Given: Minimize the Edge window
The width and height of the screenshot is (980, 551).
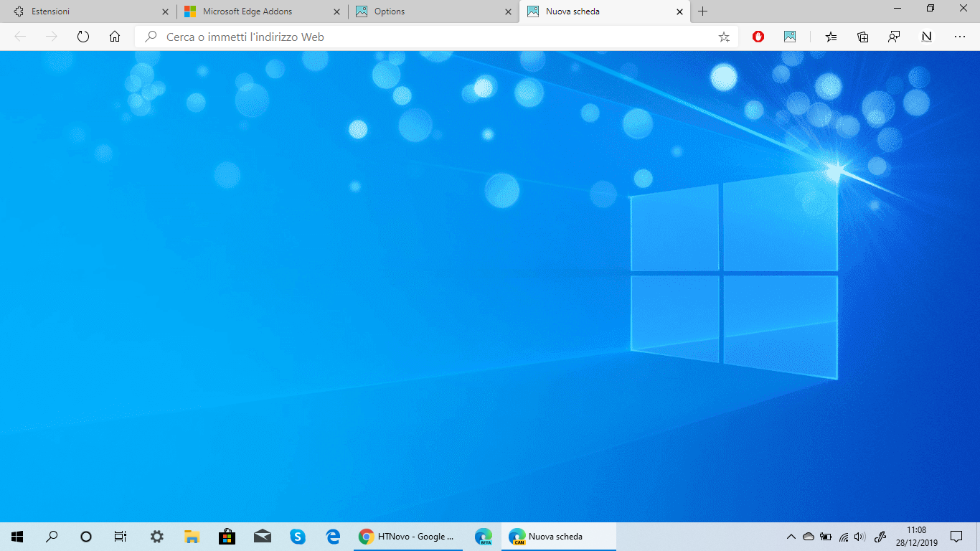Looking at the screenshot, I should (x=897, y=8).
